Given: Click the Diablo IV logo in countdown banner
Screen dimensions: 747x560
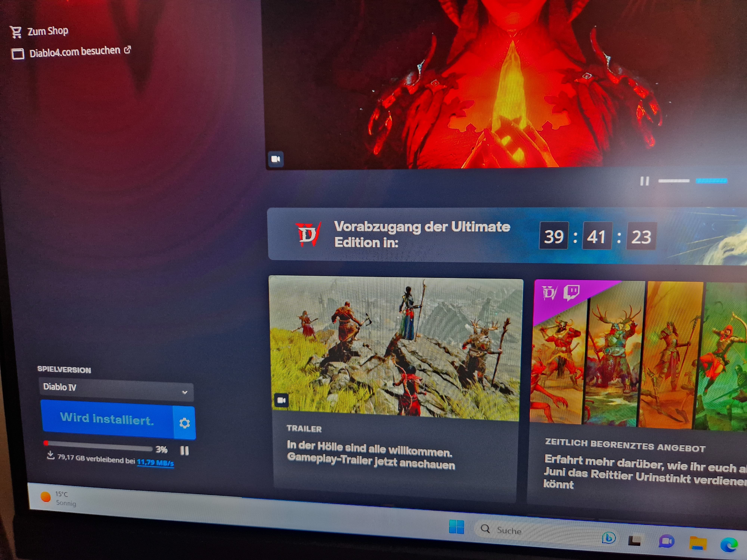Looking at the screenshot, I should 308,234.
